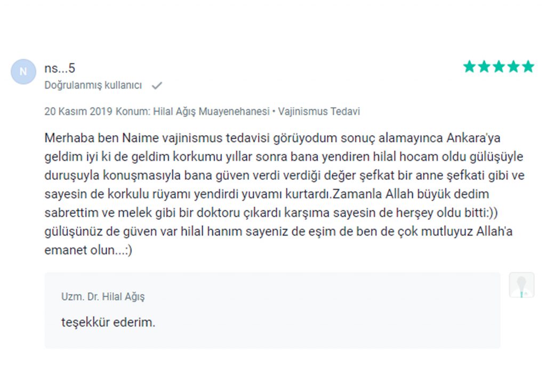Click the word Konum in review header
The image size is (546, 392).
point(132,111)
